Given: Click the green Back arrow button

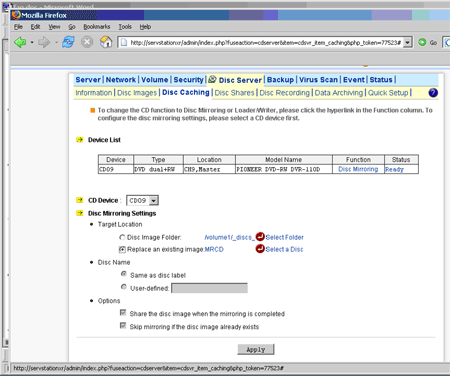Looking at the screenshot, I should coord(20,42).
